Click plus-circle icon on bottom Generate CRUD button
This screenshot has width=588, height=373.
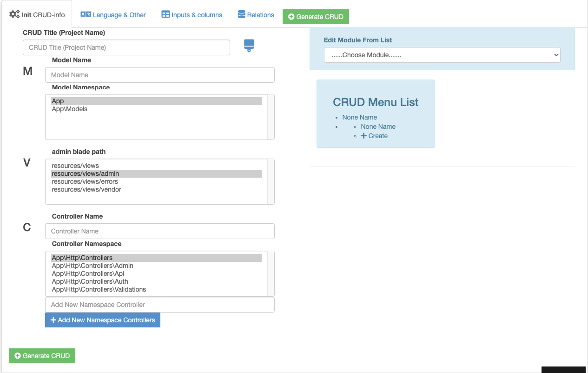point(18,356)
